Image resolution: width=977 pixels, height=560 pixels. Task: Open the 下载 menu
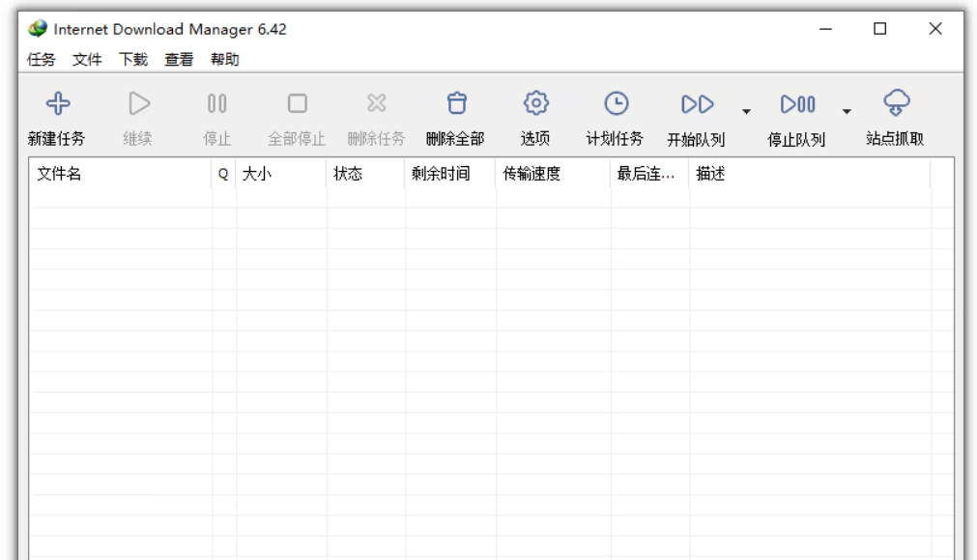point(133,60)
